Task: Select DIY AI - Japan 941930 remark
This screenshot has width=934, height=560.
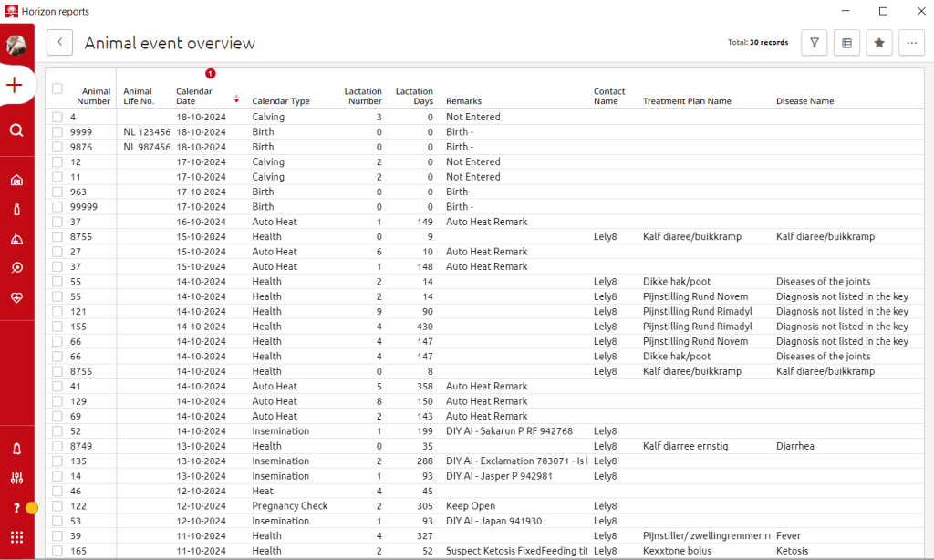Action: click(x=493, y=521)
